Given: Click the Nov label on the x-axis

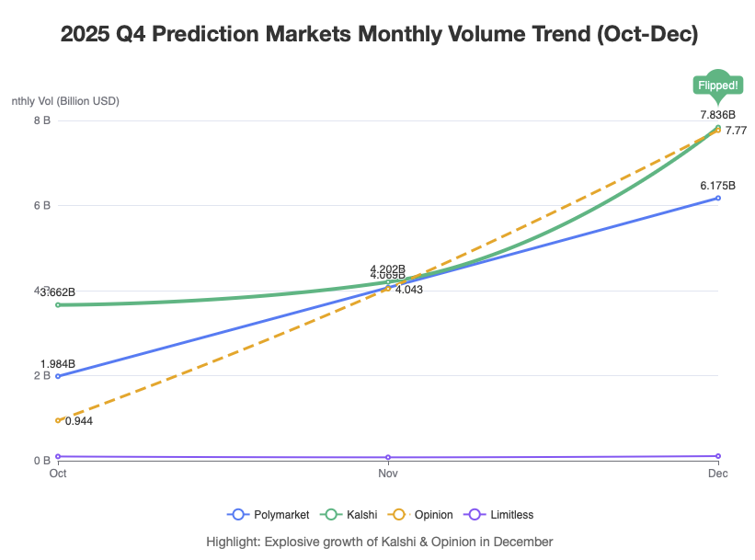Looking at the screenshot, I should (x=388, y=474).
